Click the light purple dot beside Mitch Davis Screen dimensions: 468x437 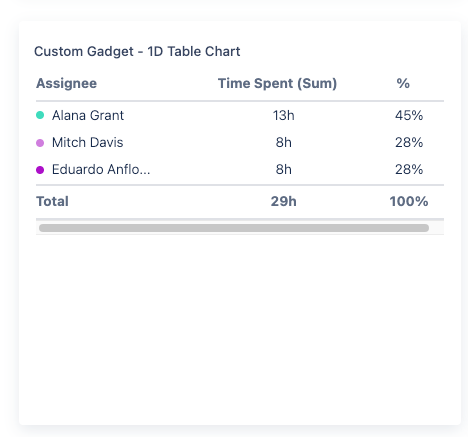[x=40, y=143]
